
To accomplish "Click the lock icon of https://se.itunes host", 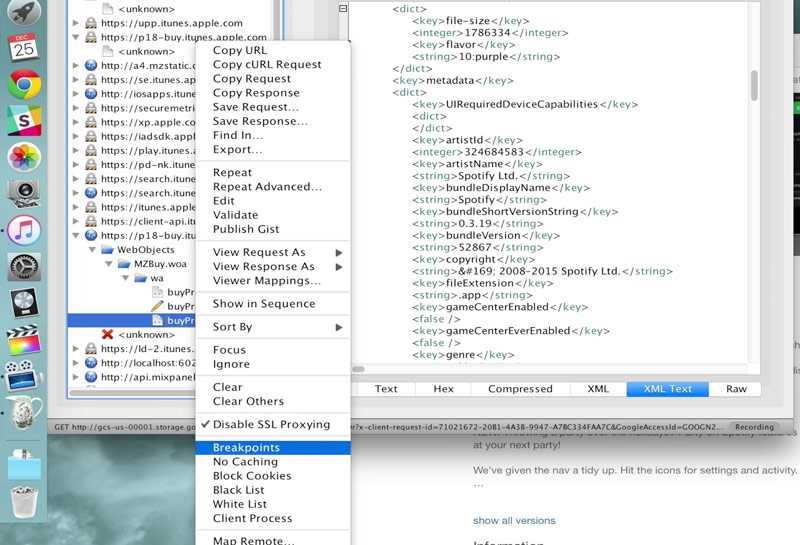I will point(91,80).
